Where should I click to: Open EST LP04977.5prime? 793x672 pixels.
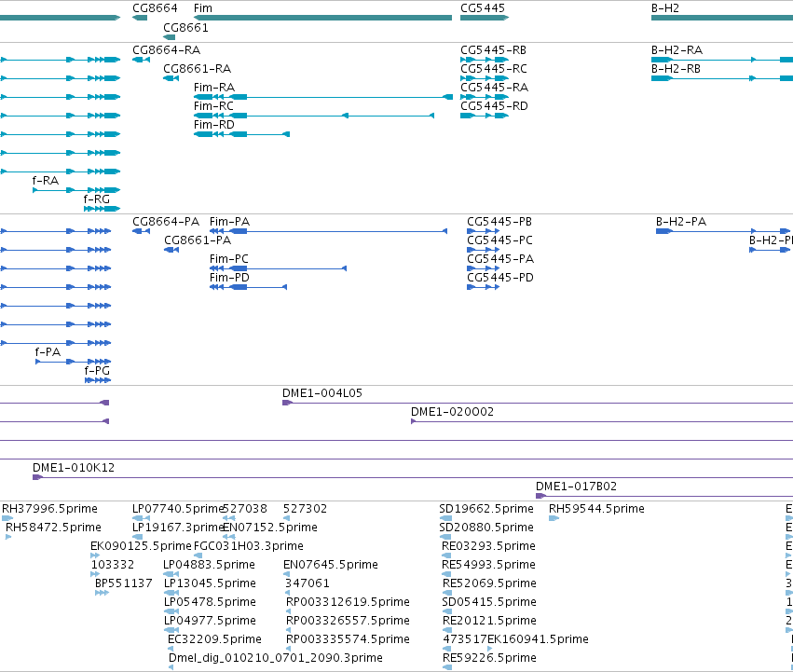[x=210, y=621]
